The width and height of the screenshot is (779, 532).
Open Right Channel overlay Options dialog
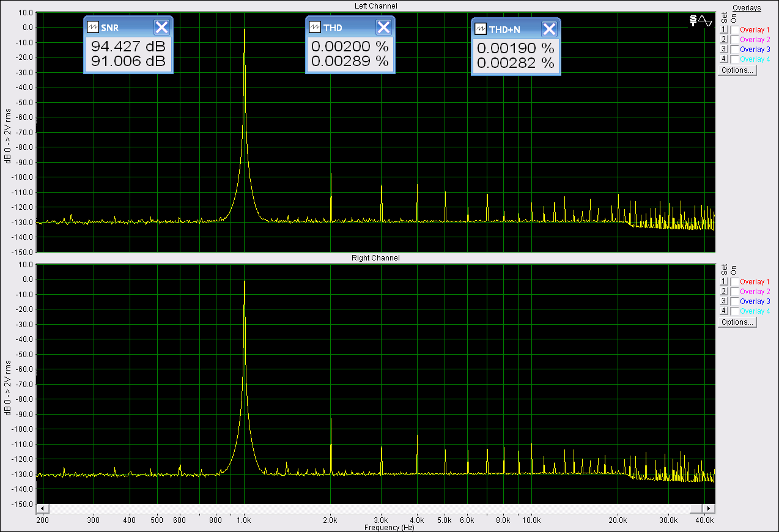(x=737, y=322)
